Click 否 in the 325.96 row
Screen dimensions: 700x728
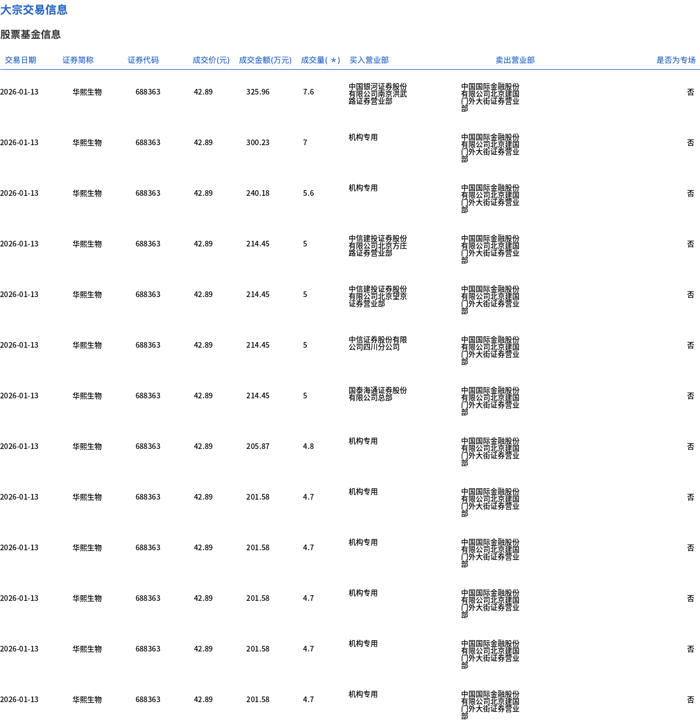tap(690, 92)
